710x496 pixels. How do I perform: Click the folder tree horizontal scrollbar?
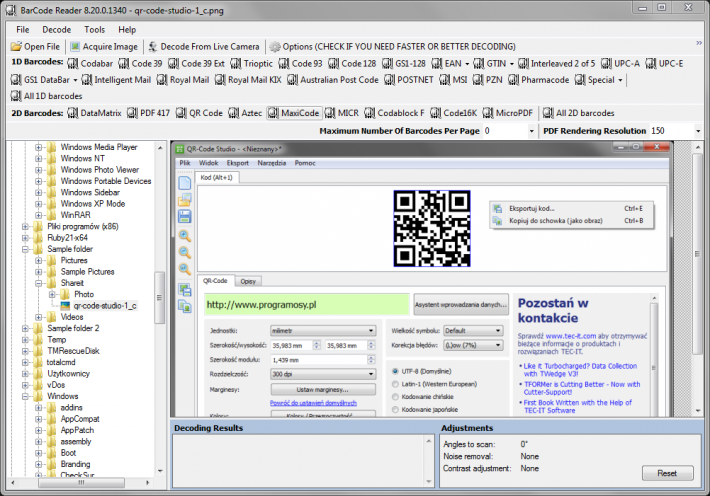82,482
